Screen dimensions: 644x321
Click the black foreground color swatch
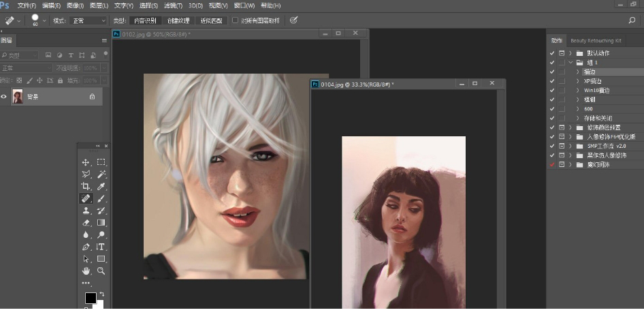click(91, 298)
